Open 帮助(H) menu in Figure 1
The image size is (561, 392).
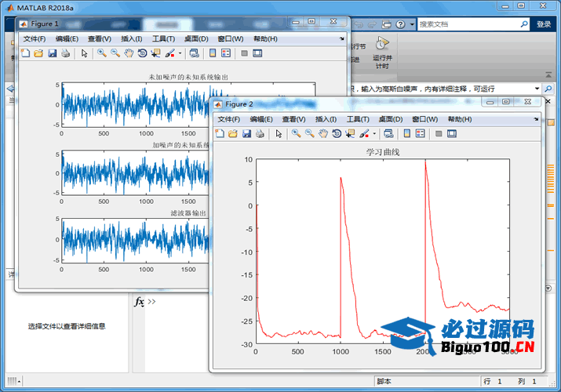point(265,39)
